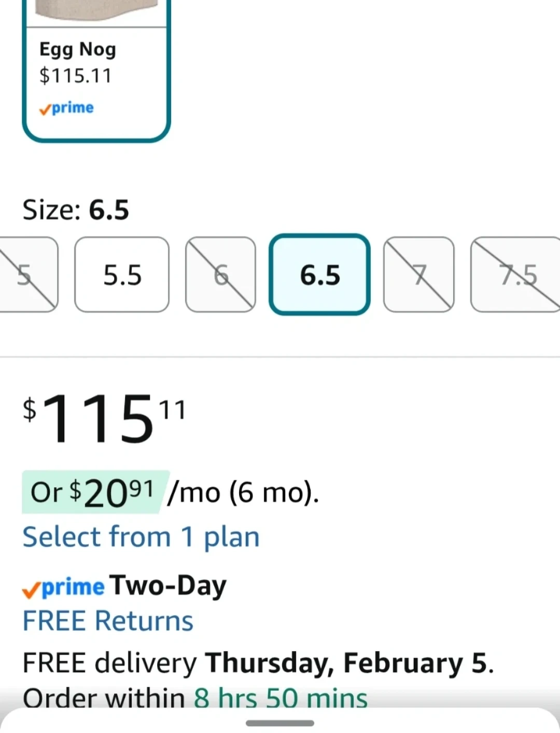560x733 pixels.
Task: Tap the unavailable size 7.5 option
Action: pos(516,274)
